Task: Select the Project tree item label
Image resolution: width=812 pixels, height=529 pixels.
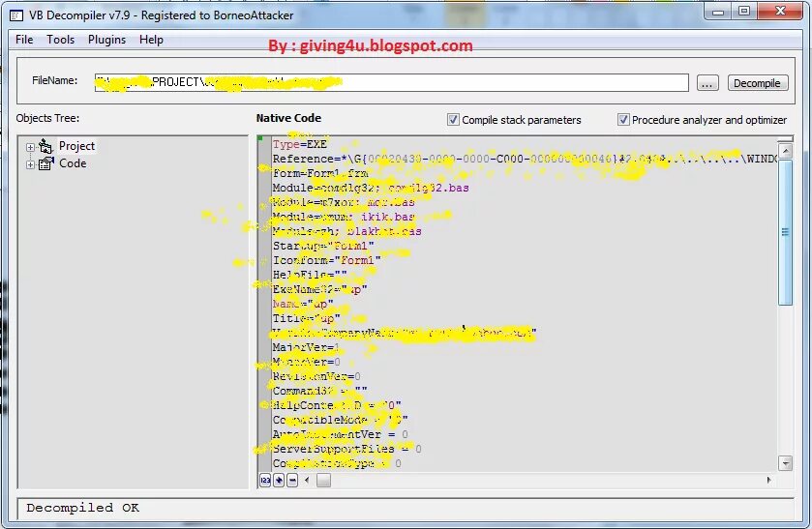Action: (x=76, y=146)
